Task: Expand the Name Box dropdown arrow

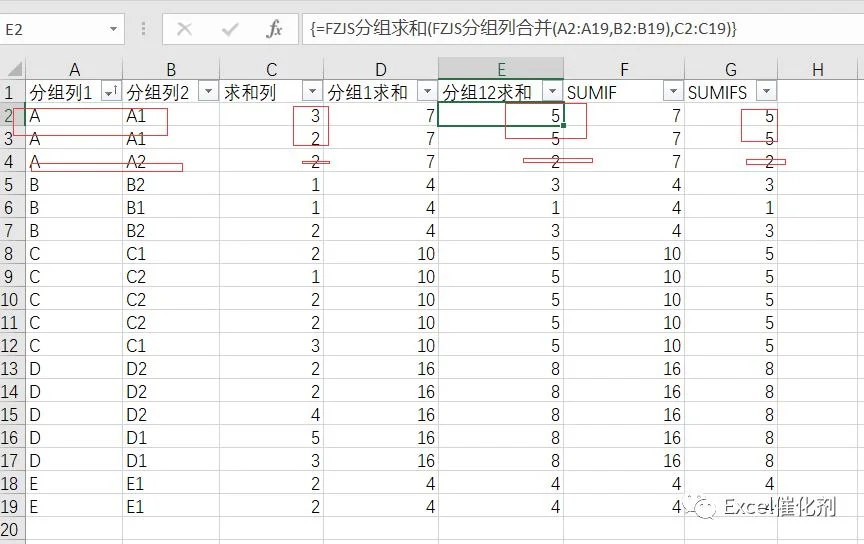Action: (113, 29)
